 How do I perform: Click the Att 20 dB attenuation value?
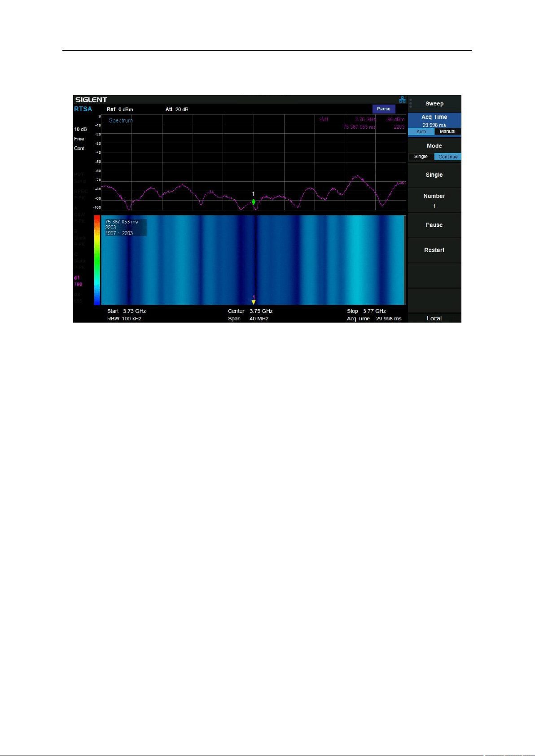coord(177,109)
